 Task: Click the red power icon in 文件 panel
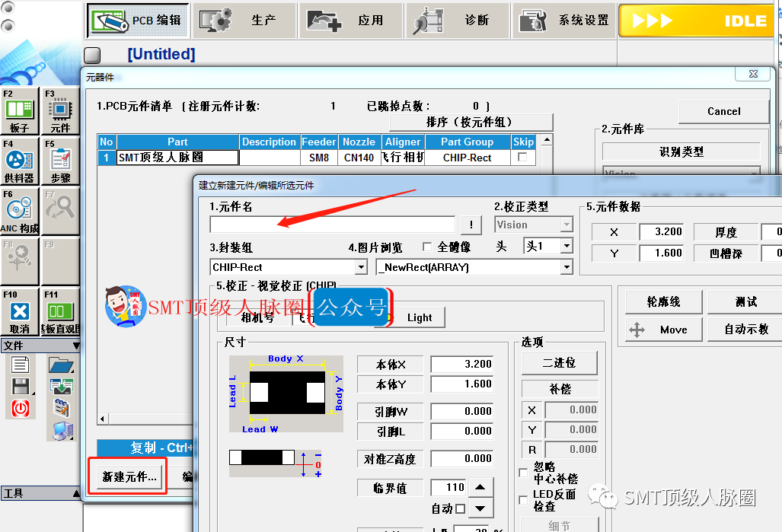tap(20, 408)
